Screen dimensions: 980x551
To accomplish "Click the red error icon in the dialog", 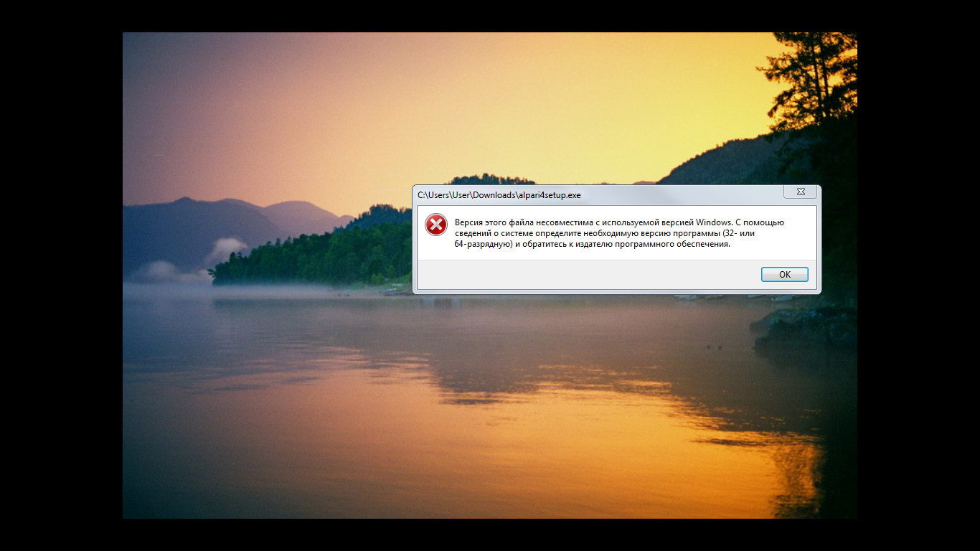I will [x=436, y=225].
